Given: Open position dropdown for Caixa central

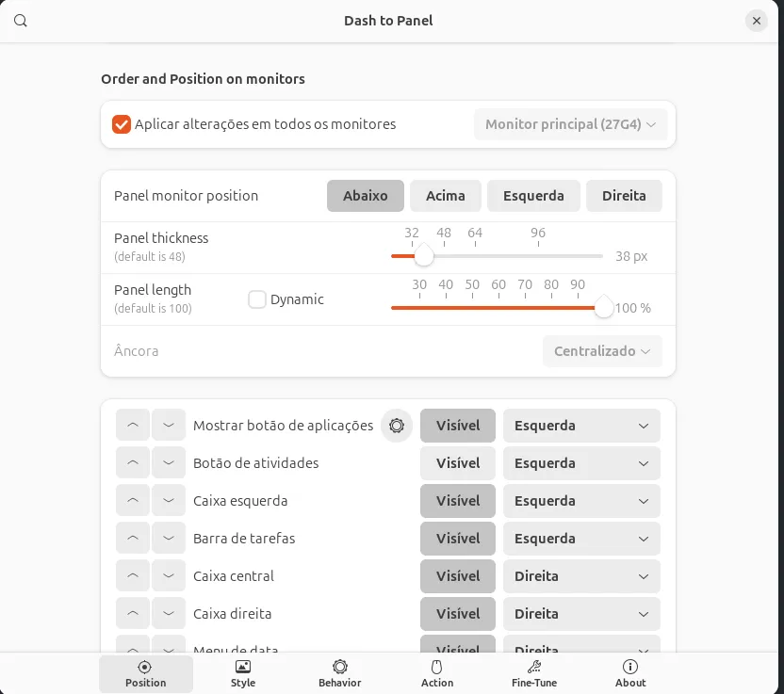Looking at the screenshot, I should [581, 576].
